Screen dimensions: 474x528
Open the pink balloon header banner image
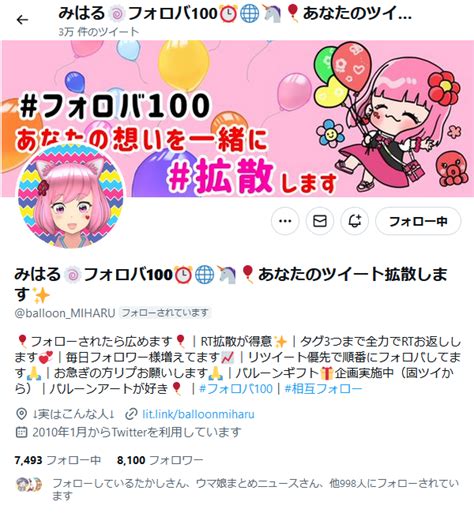237,119
